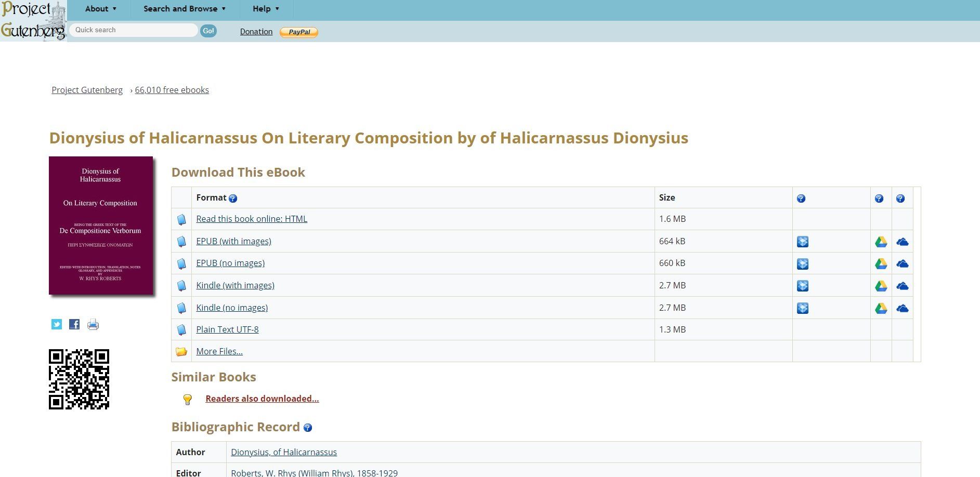This screenshot has height=477, width=980.
Task: Click the book cover thumbnail
Action: click(101, 226)
